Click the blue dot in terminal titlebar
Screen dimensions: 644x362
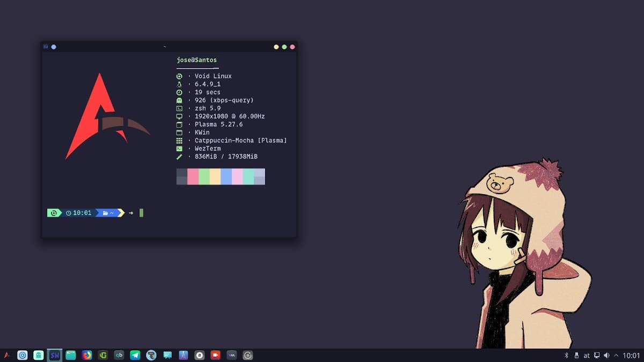tap(54, 47)
